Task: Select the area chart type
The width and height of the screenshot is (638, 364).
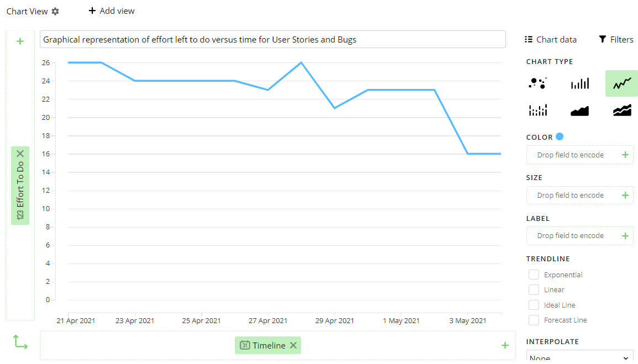Action: [x=579, y=110]
